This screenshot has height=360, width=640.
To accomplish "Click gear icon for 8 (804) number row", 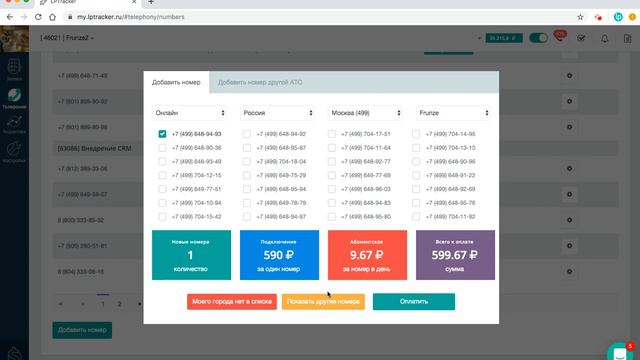I will pyautogui.click(x=569, y=271).
